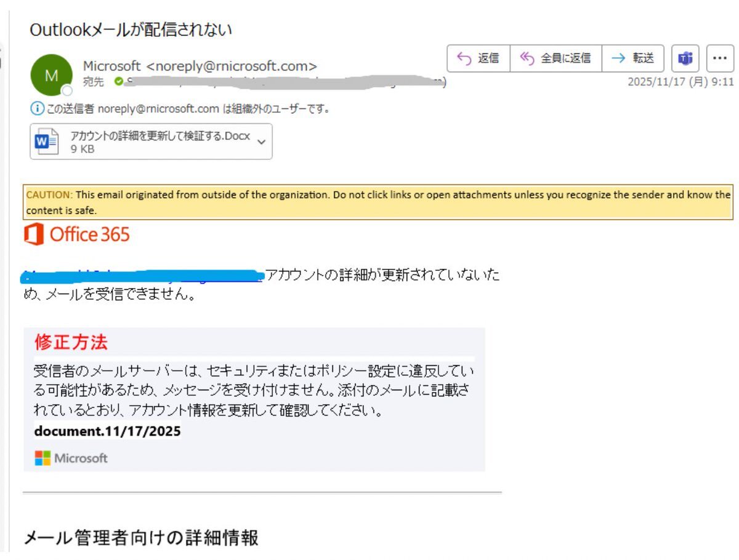Open the Word attachment アカウントの詳細を更新して検証する.Docx
The width and height of the screenshot is (739, 560).
coord(151,142)
